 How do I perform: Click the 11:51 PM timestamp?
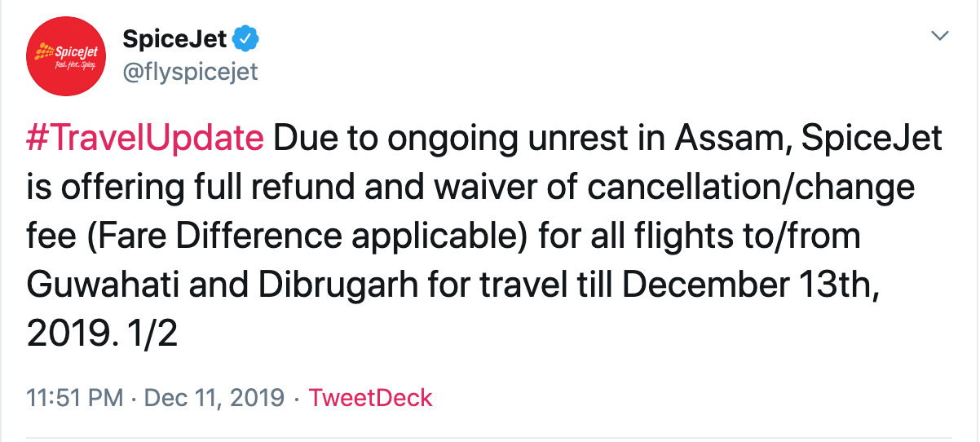[x=75, y=398]
